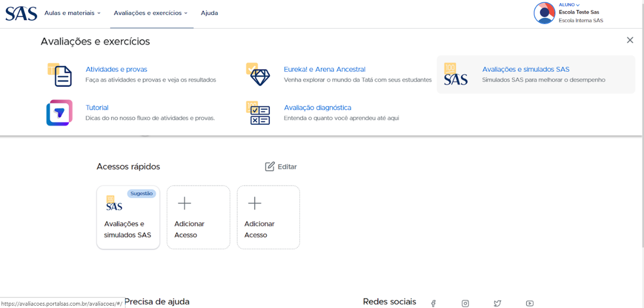The height and width of the screenshot is (308, 644).
Task: Open the Atividades e provas link
Action: tap(116, 69)
